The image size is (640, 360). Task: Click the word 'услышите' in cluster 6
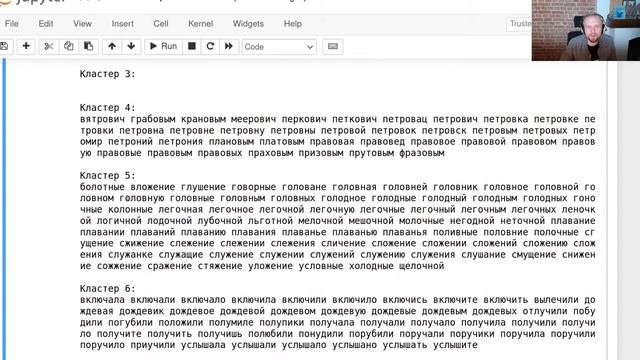(455, 345)
